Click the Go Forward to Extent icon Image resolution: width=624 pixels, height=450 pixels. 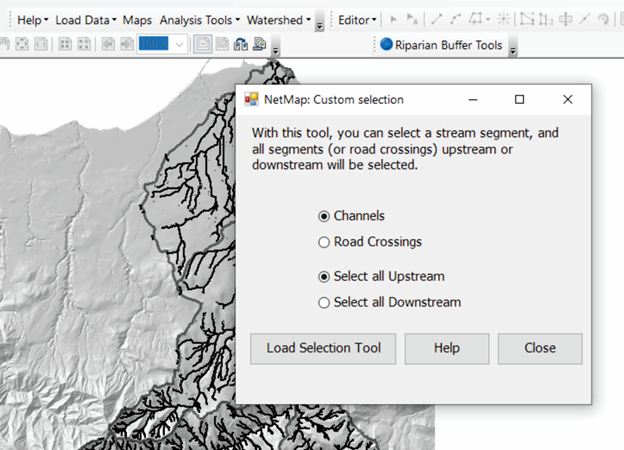(x=127, y=44)
